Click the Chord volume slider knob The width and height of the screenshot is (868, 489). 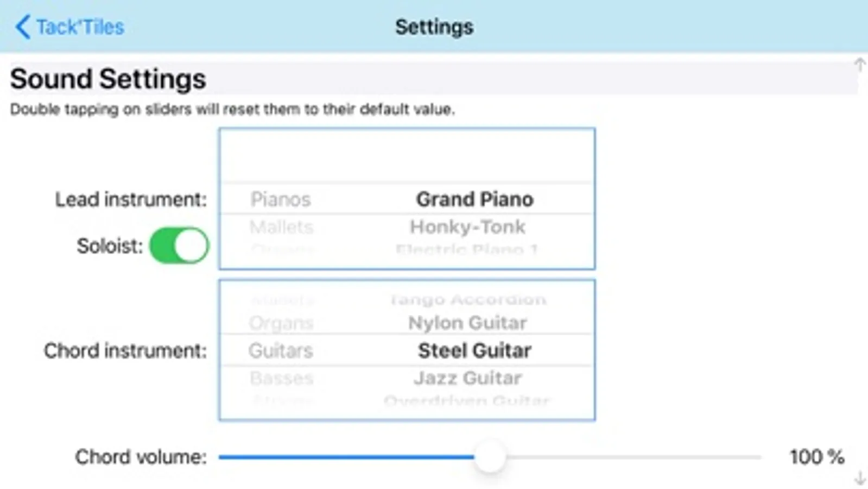tap(490, 457)
